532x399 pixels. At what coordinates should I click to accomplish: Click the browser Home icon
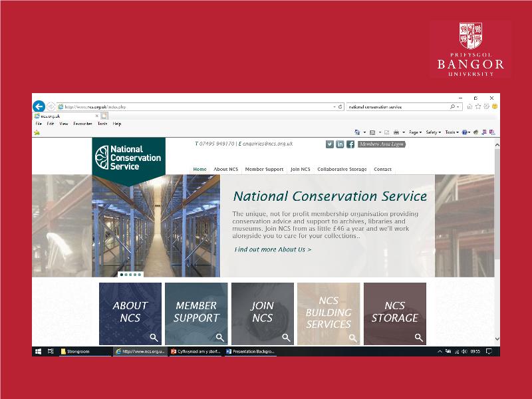pos(470,106)
